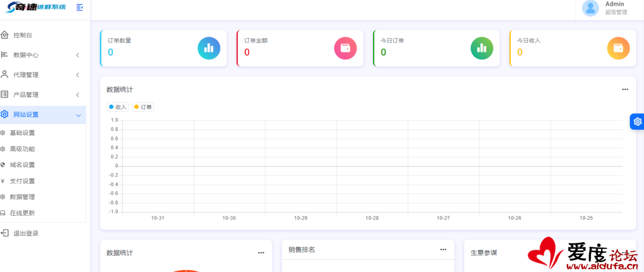This screenshot has height=272, width=644.
Task: Click the 产品管理 menu label
Action: tap(26, 94)
